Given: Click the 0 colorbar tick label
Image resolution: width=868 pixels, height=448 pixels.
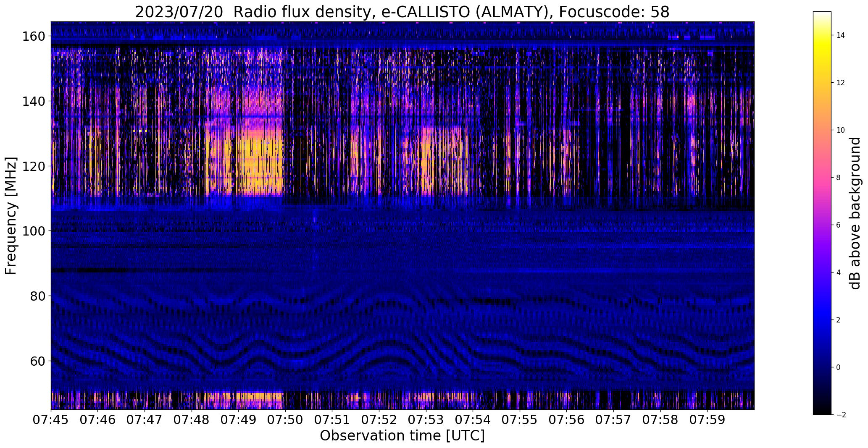Looking at the screenshot, I should [839, 367].
